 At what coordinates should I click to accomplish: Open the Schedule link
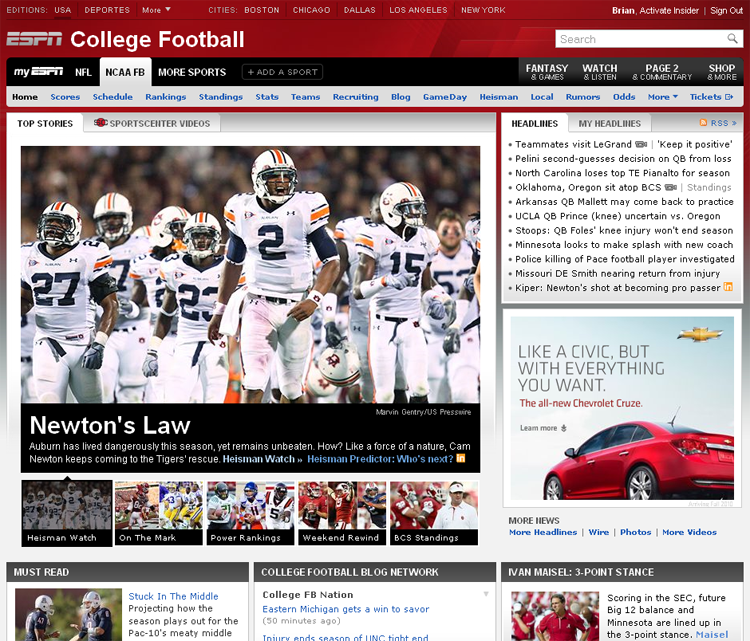[x=112, y=97]
